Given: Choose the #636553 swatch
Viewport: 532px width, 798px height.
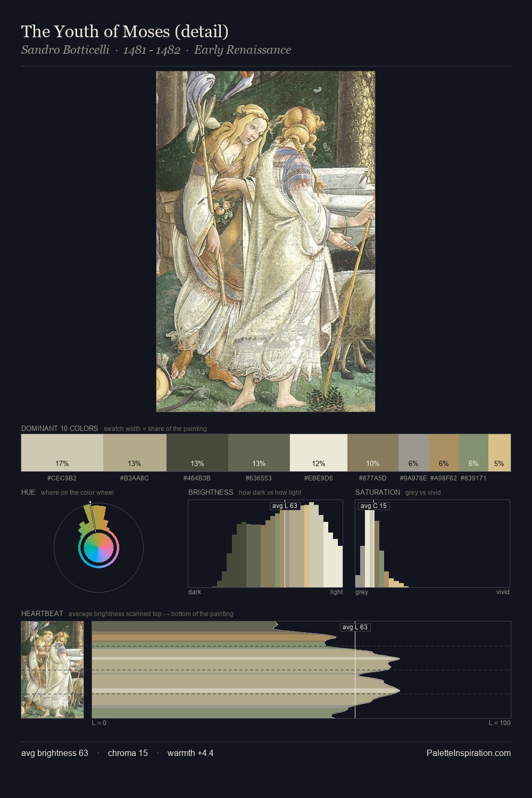Looking at the screenshot, I should coord(259,453).
